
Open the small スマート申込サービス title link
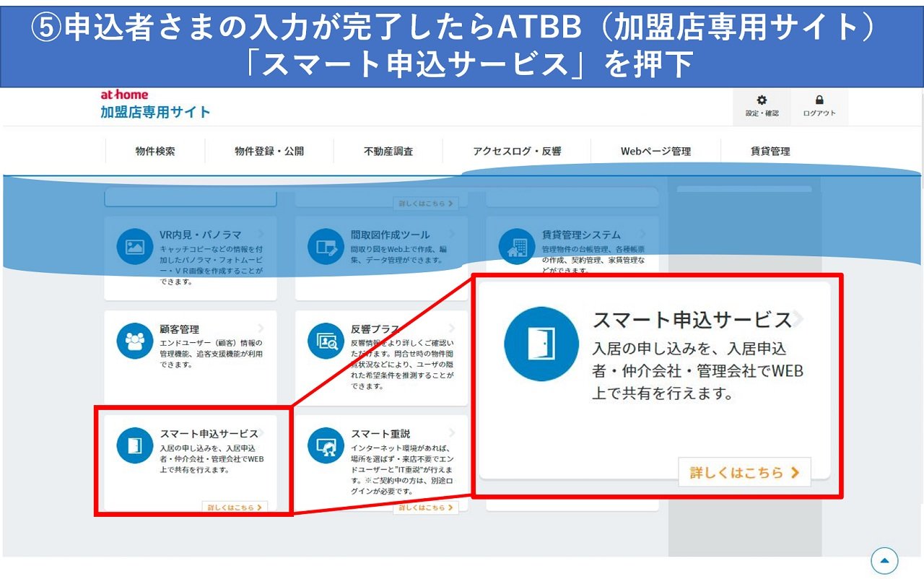209,433
